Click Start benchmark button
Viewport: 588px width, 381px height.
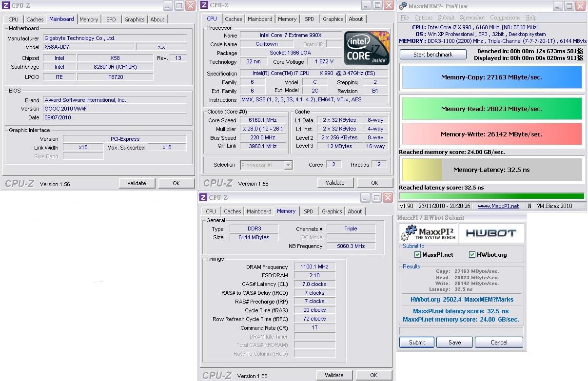click(433, 55)
